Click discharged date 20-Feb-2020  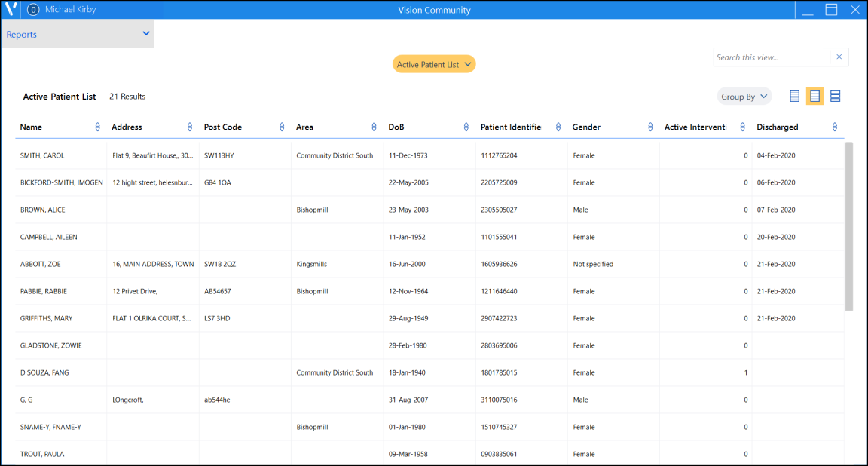point(776,238)
